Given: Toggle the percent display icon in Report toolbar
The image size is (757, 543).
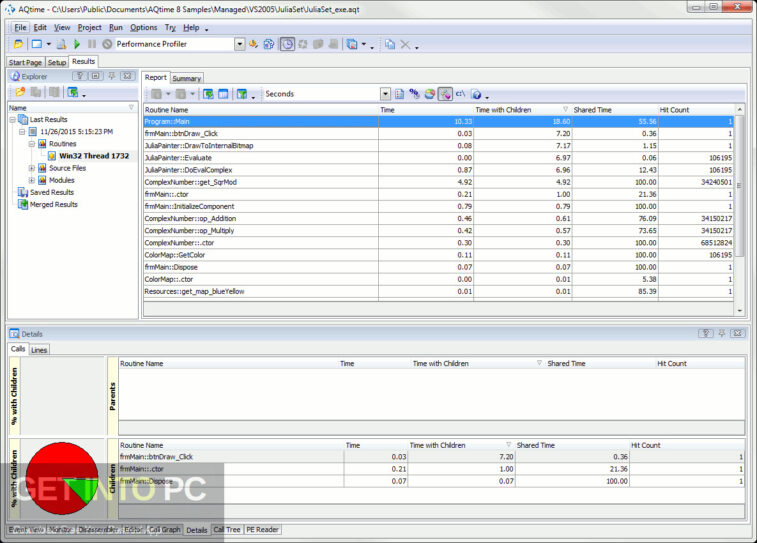Looking at the screenshot, I should 414,94.
